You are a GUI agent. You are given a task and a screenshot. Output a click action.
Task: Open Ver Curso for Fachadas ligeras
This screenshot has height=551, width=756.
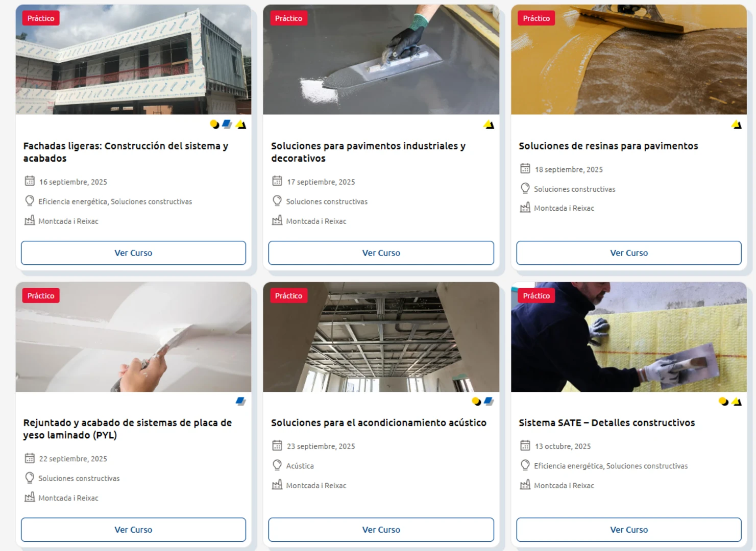tap(133, 253)
